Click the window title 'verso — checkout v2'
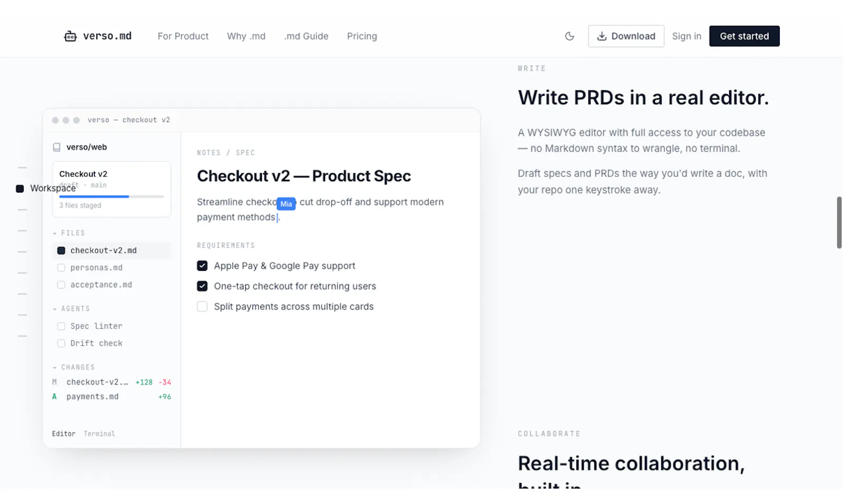 tap(129, 120)
